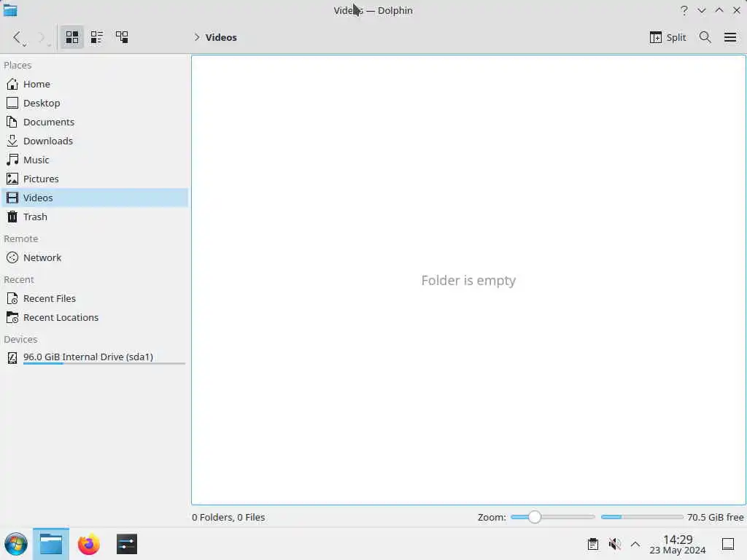This screenshot has width=747, height=560.
Task: Switch to Compact view mode
Action: click(97, 37)
